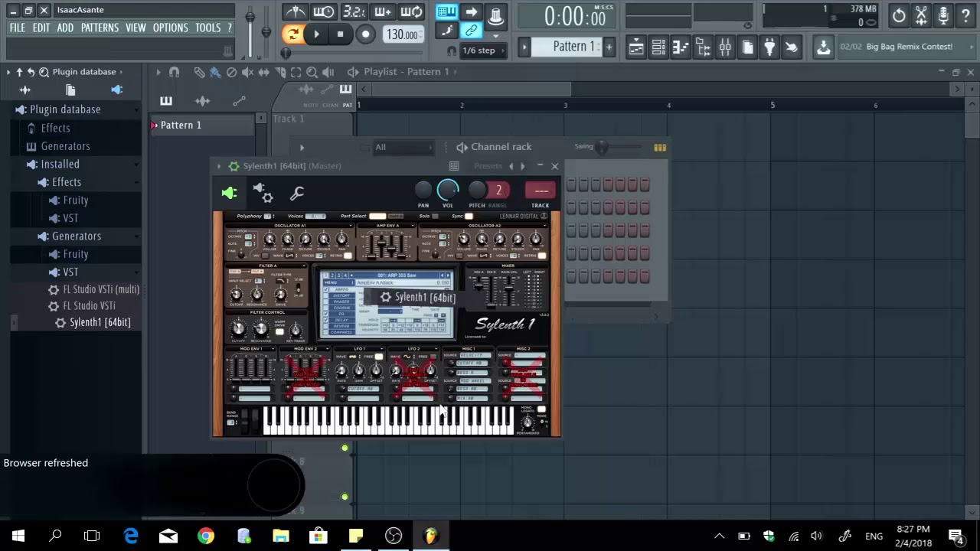Open the Mixer view icon
The width and height of the screenshot is (980, 551).
725,47
